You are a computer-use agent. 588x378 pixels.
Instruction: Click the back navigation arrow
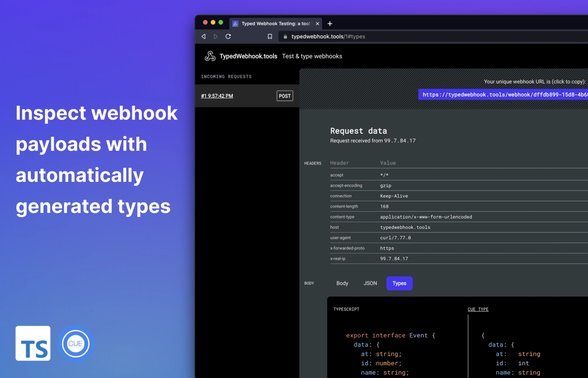click(203, 36)
